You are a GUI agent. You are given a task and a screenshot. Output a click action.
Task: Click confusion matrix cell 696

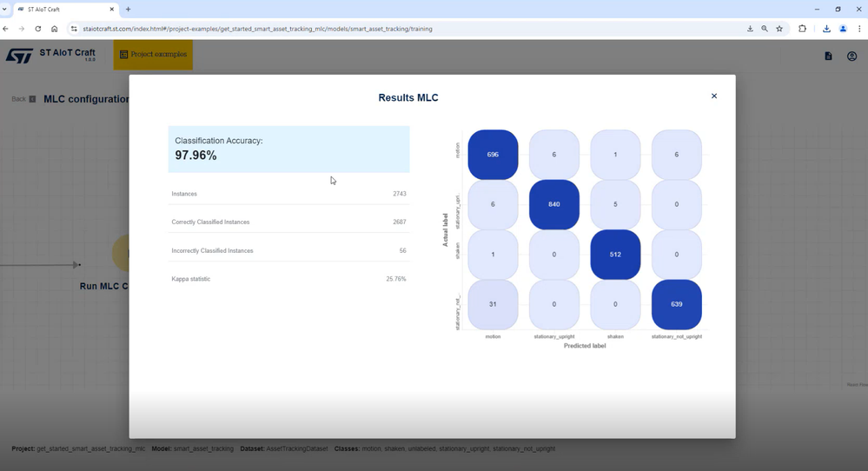493,155
